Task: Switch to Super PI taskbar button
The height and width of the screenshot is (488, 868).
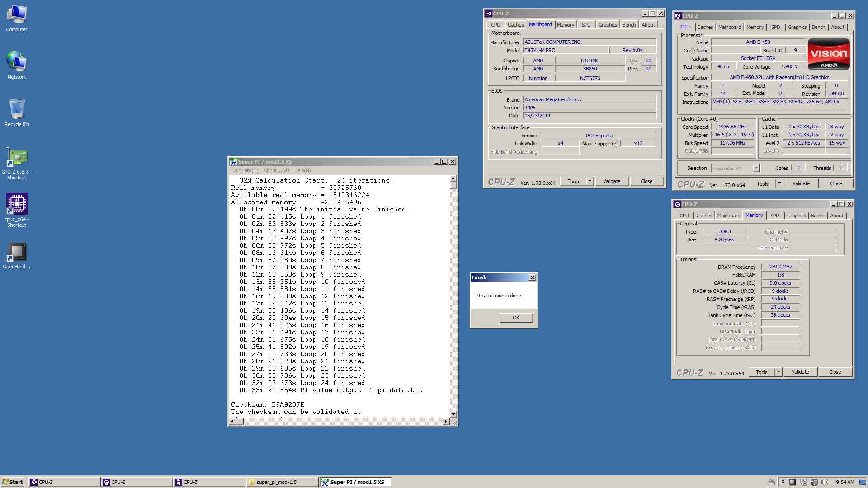Action: [x=355, y=482]
